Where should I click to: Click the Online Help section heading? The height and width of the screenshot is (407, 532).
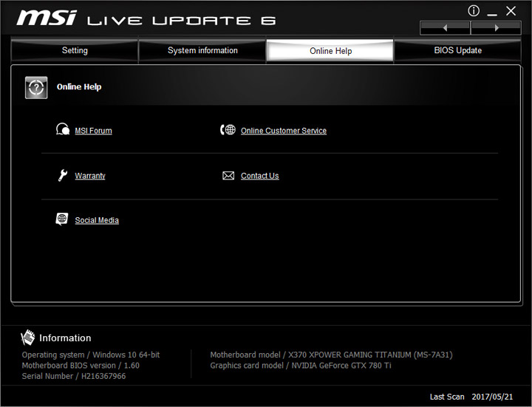(x=79, y=87)
